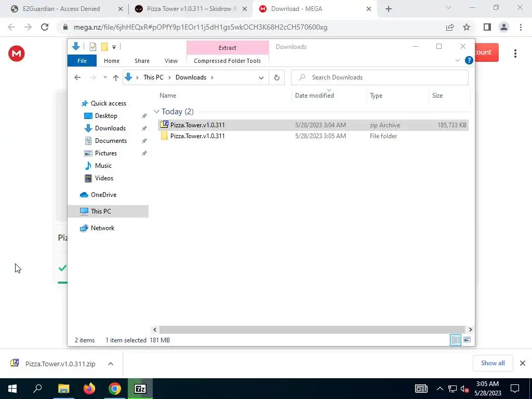532x399 pixels.
Task: Refresh the Downloads folder view
Action: 277,78
